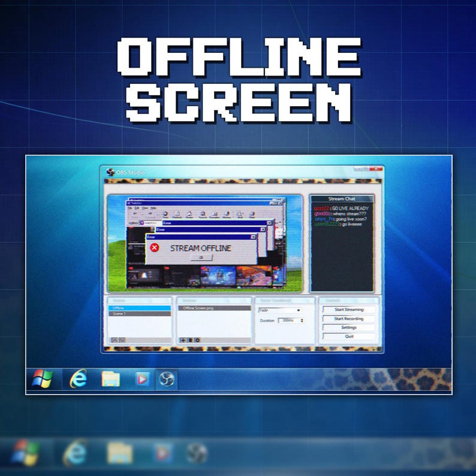Image resolution: width=476 pixels, height=476 pixels.
Task: Open the Edit menu in the preview browser
Action: 137,208
